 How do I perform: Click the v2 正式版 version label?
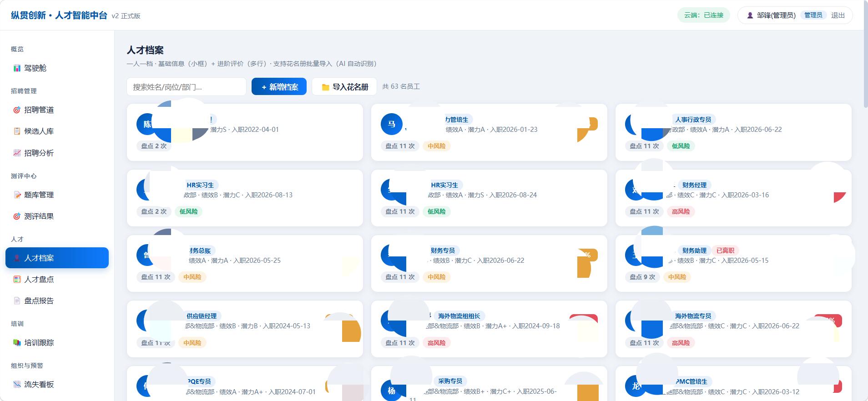(126, 16)
